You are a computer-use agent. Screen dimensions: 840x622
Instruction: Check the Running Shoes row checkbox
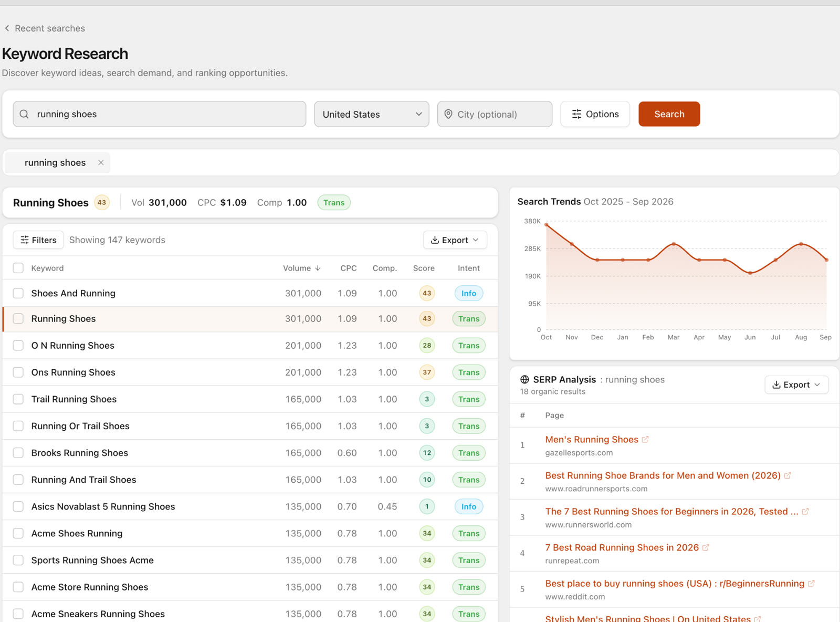18,318
